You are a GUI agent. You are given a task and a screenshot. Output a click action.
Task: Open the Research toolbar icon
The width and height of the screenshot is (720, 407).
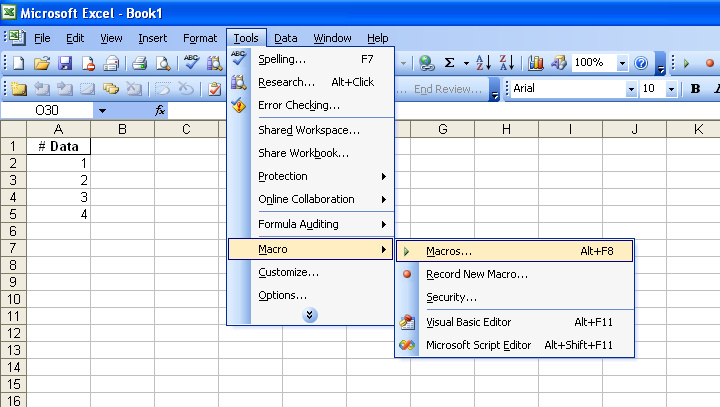click(x=214, y=63)
